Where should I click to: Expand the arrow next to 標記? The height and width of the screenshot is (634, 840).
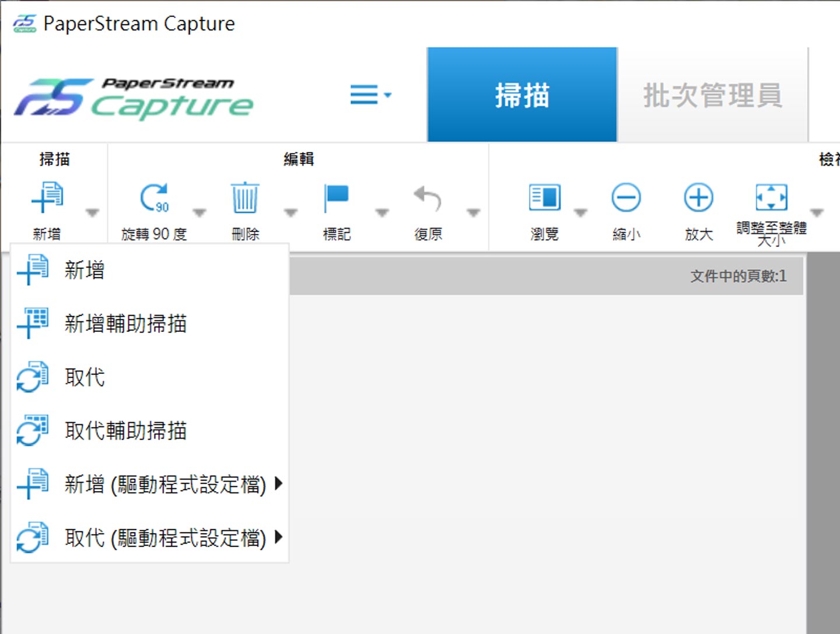click(x=382, y=212)
